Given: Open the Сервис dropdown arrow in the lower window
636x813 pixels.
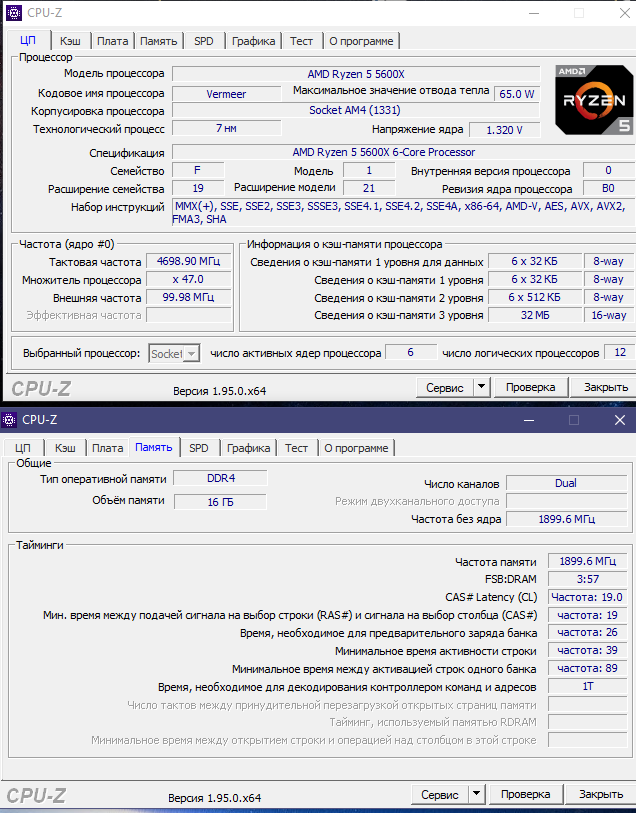Looking at the screenshot, I should click(x=476, y=793).
